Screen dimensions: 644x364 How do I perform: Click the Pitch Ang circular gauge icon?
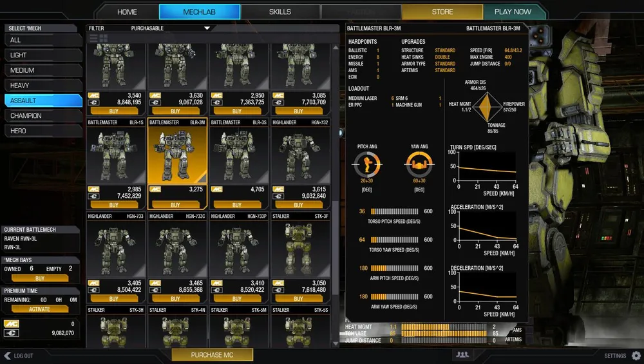[x=367, y=164]
